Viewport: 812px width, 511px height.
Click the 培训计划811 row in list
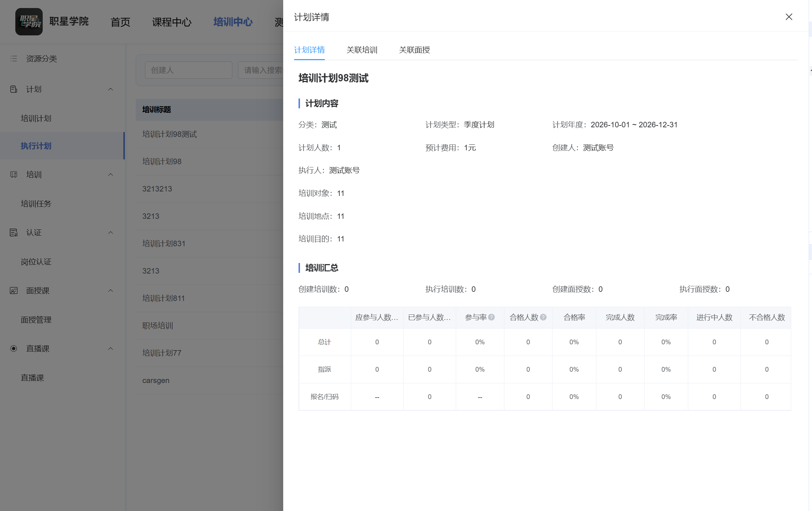point(209,298)
